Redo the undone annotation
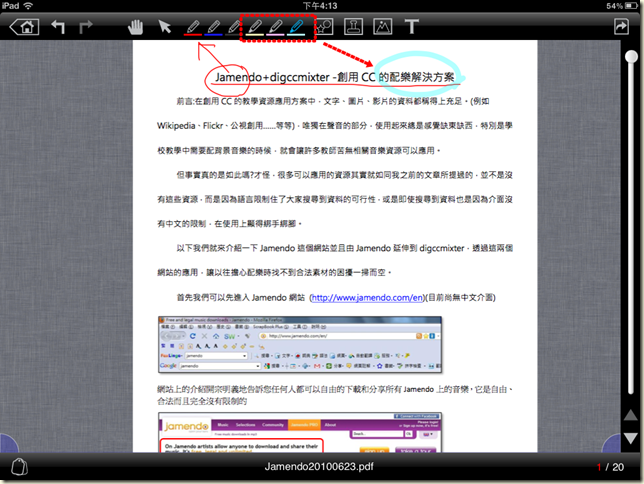This screenshot has height=484, width=644. coord(85,27)
